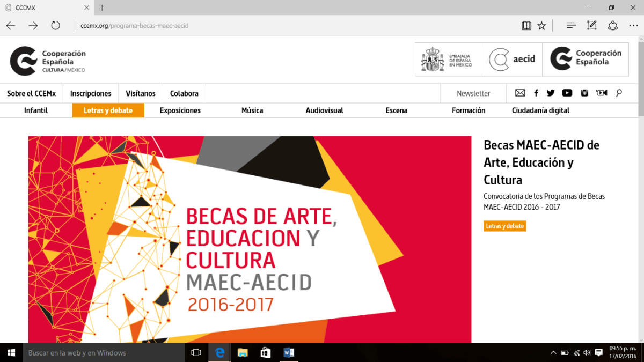Image resolution: width=644 pixels, height=362 pixels.
Task: Select the Exposiciones category tab
Action: [180, 110]
